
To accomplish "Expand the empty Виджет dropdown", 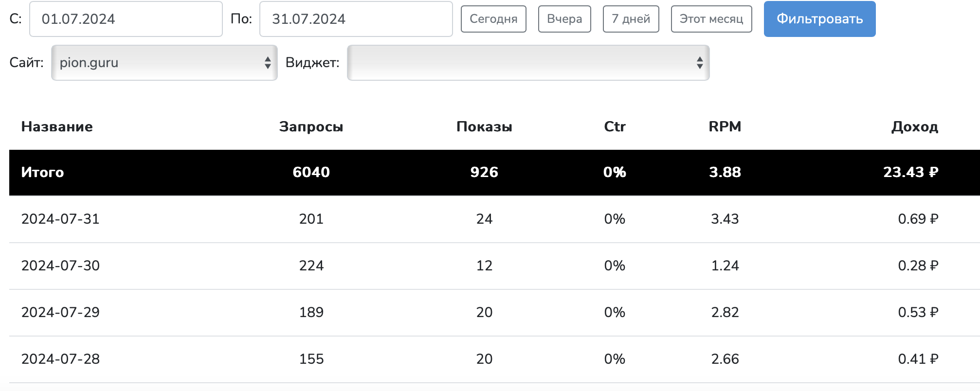I will point(528,63).
